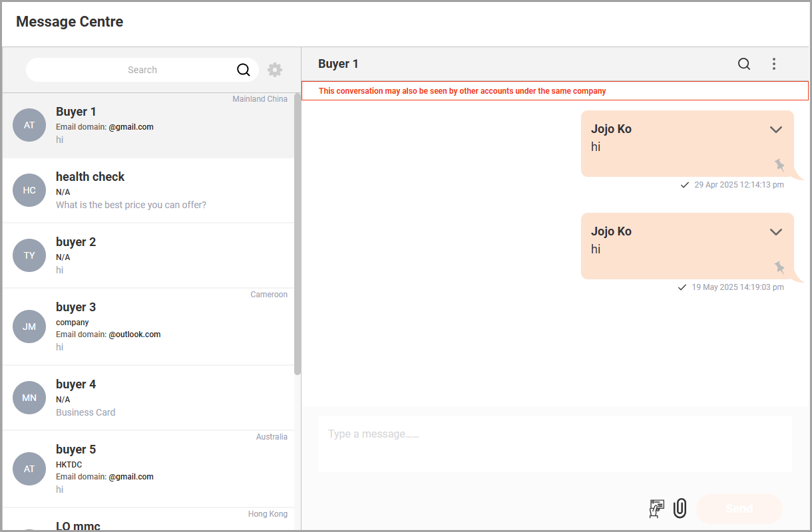Screen dimensions: 812x532
Task: Focus the Type a message field
Action: tap(555, 444)
